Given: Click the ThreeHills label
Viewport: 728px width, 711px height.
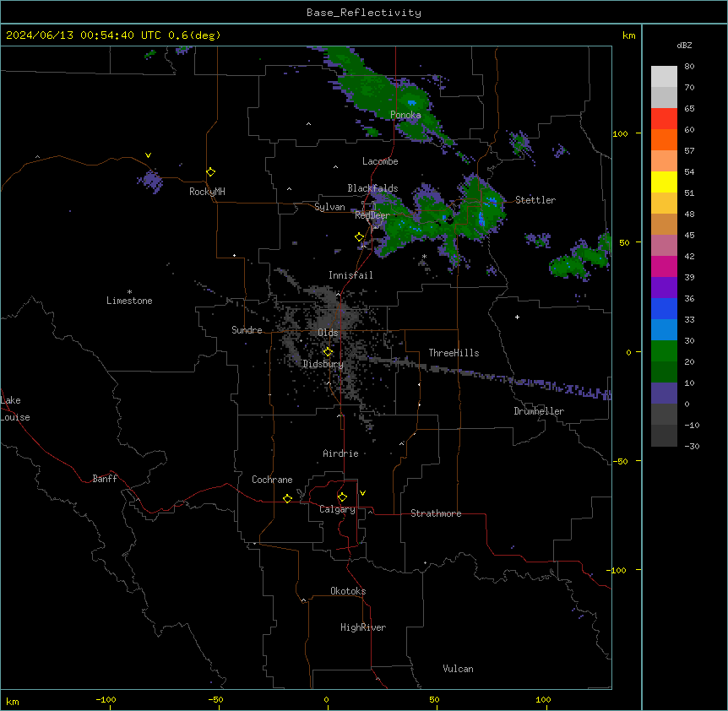Looking at the screenshot, I should (x=454, y=353).
